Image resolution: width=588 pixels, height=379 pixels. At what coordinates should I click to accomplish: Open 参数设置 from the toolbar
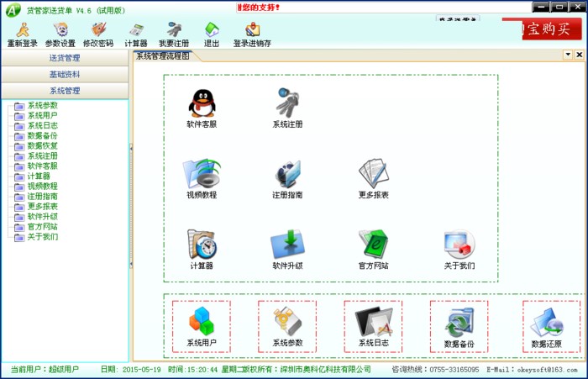click(60, 34)
